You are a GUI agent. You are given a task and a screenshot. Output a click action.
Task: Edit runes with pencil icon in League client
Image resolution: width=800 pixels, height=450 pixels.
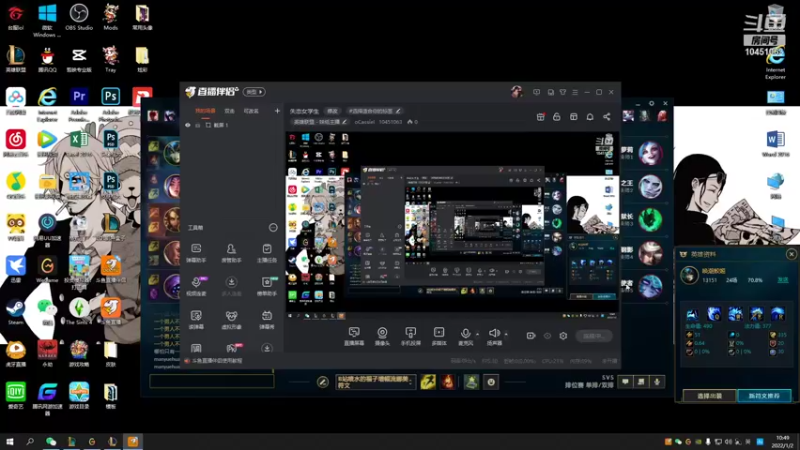point(322,382)
